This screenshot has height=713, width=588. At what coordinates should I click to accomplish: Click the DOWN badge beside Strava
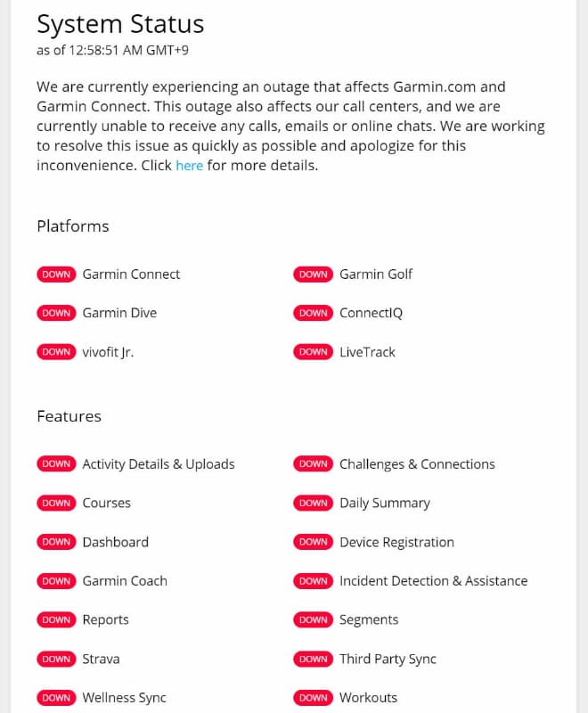56,660
